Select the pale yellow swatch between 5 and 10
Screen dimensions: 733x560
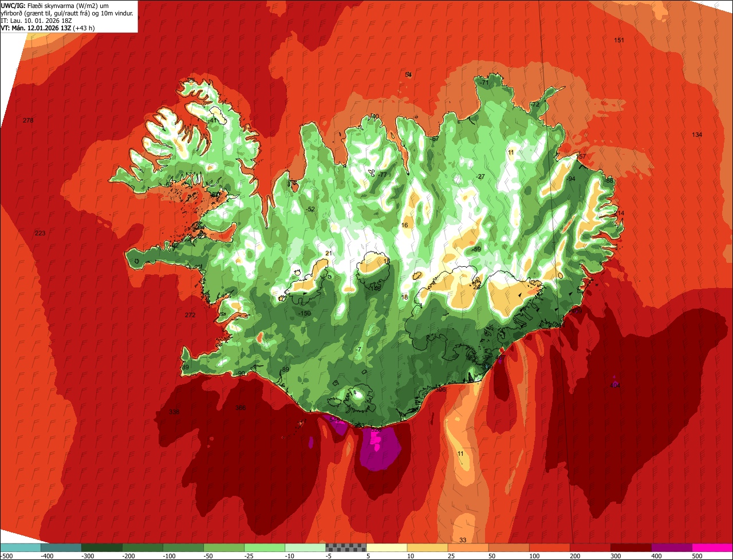(387, 547)
